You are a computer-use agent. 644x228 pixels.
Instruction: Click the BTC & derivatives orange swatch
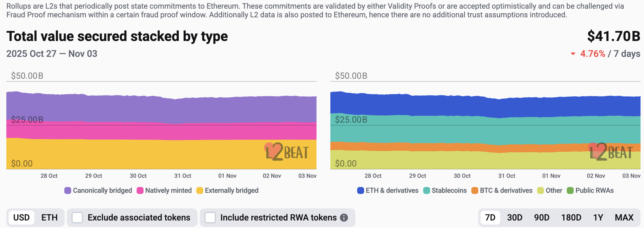point(475,190)
